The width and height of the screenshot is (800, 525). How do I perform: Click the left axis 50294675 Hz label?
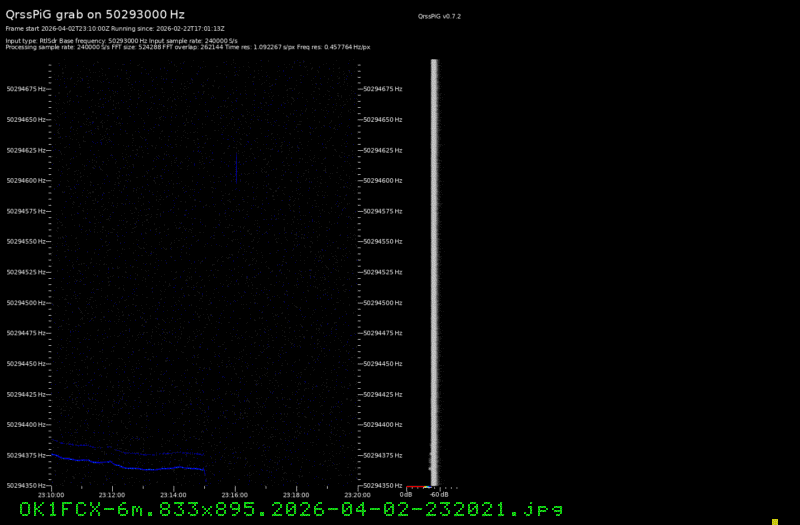click(x=26, y=89)
